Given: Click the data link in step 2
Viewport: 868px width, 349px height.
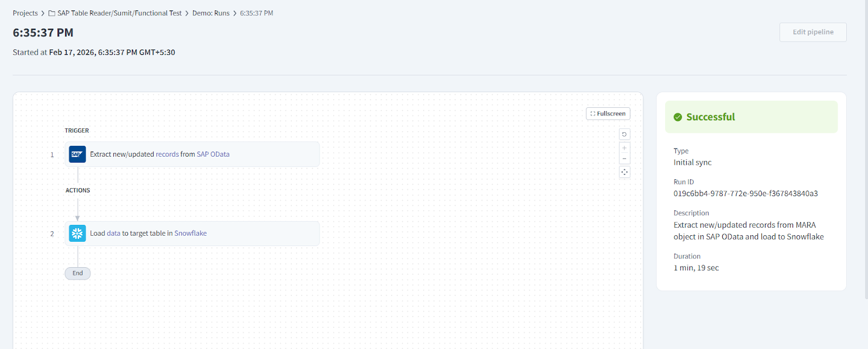Looking at the screenshot, I should point(113,234).
